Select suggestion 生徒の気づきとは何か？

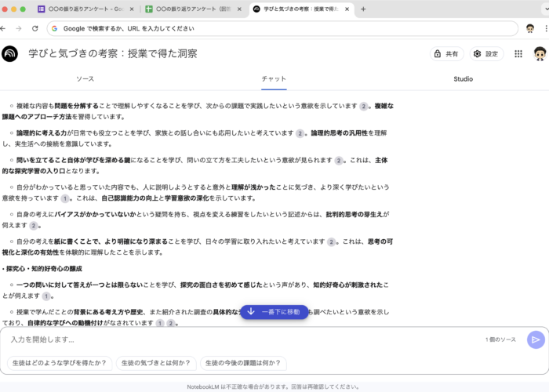[156, 363]
